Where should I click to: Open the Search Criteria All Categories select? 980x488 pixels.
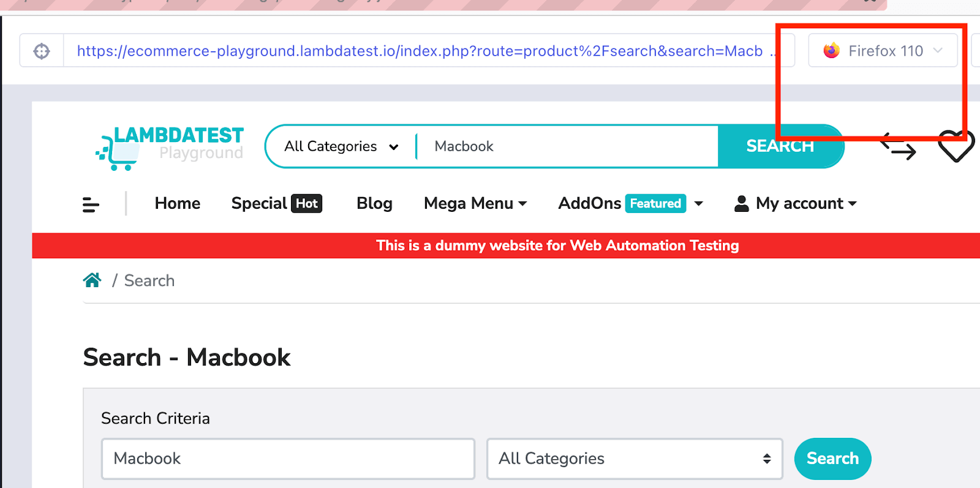[x=635, y=459]
